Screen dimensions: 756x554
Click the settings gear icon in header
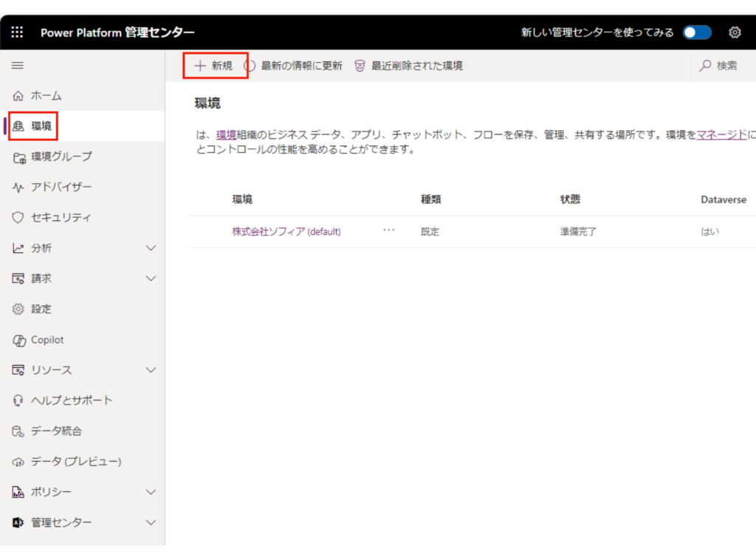(735, 33)
